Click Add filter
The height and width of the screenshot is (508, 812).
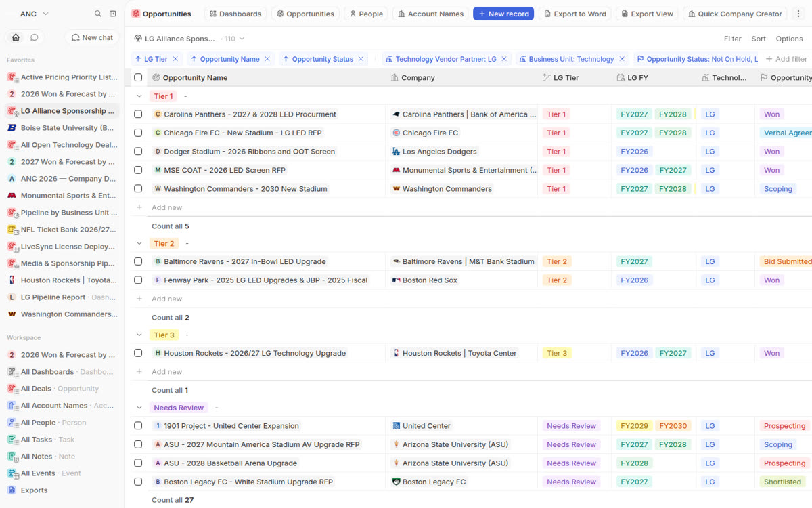[x=786, y=59]
